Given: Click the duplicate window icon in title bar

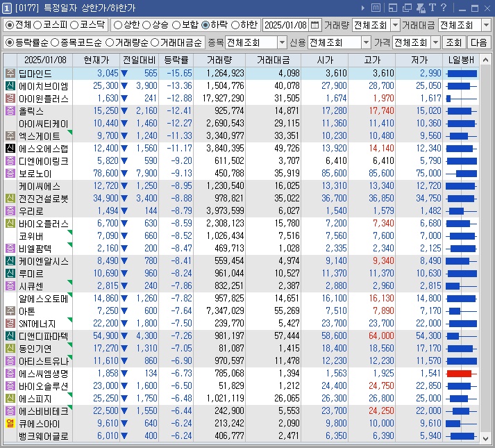Looking at the screenshot, I should coord(407,8).
